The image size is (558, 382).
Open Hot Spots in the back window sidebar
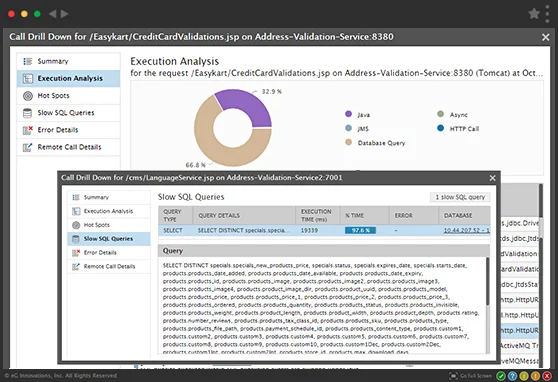pos(68,96)
